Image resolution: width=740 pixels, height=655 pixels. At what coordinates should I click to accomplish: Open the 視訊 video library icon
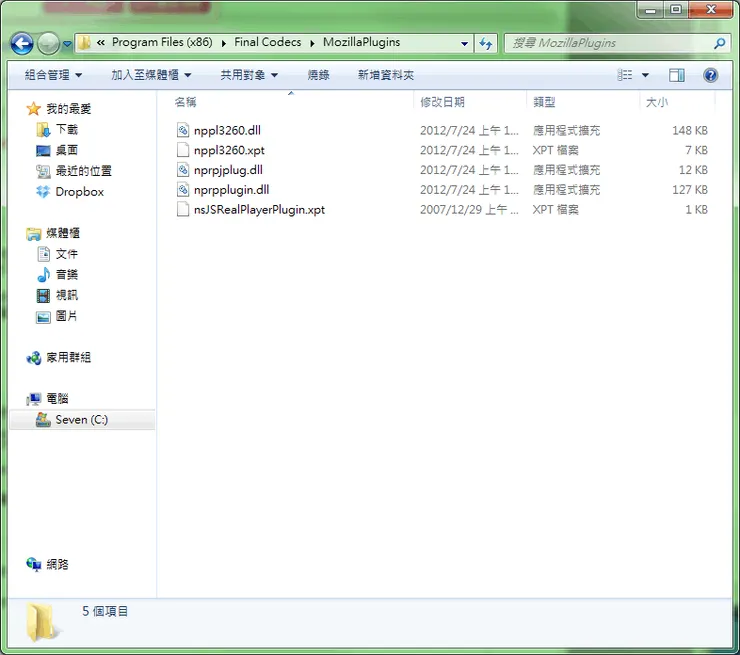pyautogui.click(x=43, y=295)
